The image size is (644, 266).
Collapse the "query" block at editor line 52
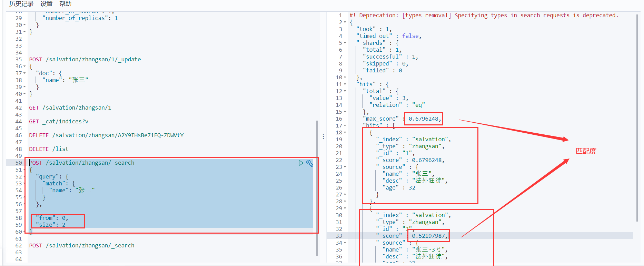tap(24, 176)
